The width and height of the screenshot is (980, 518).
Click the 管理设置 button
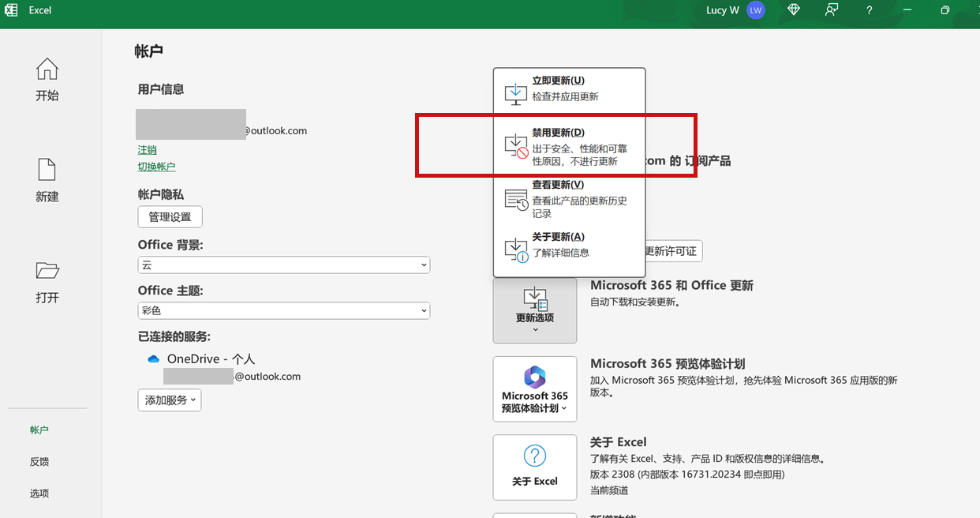pyautogui.click(x=170, y=217)
